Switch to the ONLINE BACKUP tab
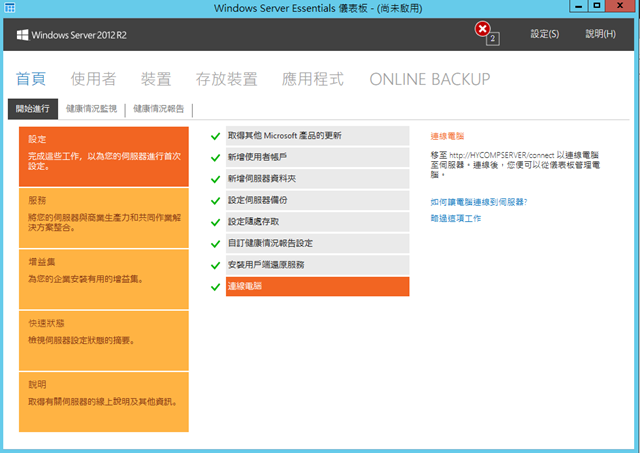Image resolution: width=640 pixels, height=453 pixels. pyautogui.click(x=430, y=79)
